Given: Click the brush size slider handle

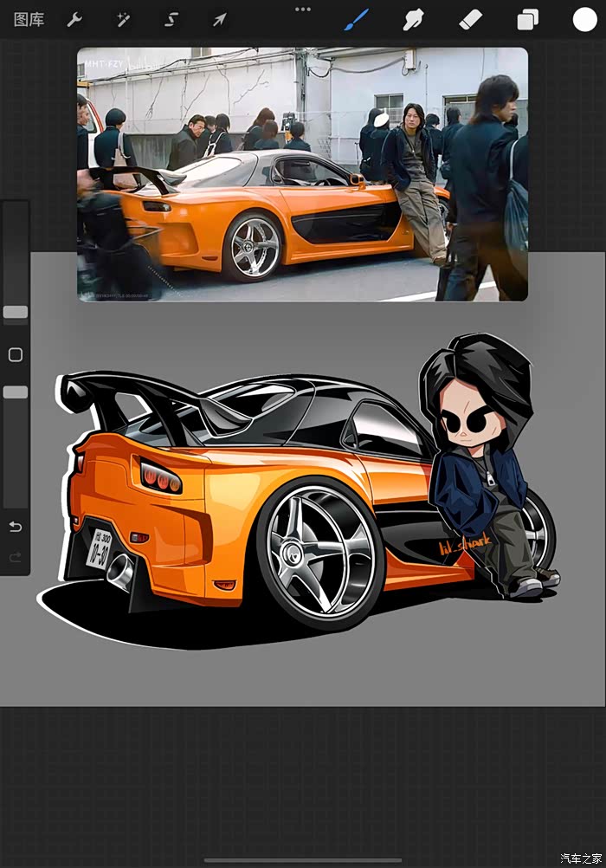Looking at the screenshot, I should click(16, 312).
